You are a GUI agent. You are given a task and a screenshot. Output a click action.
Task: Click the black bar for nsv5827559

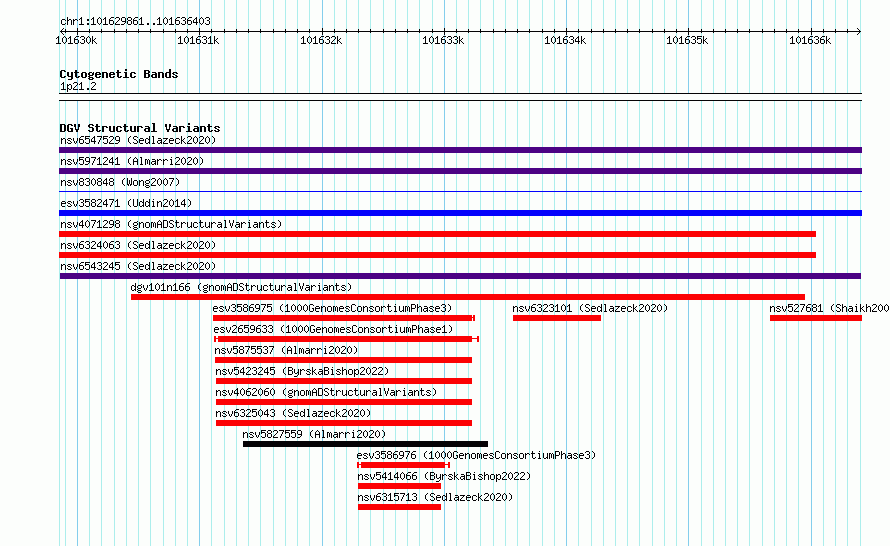[365, 444]
